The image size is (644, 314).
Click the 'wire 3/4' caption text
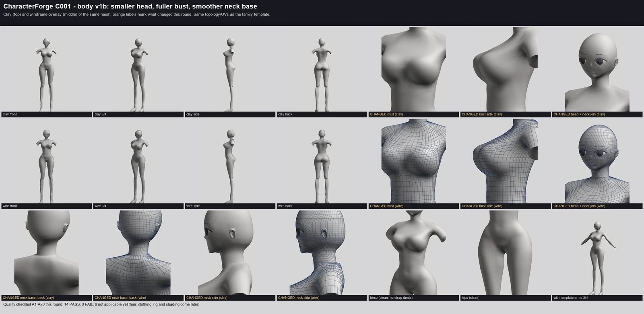click(101, 206)
